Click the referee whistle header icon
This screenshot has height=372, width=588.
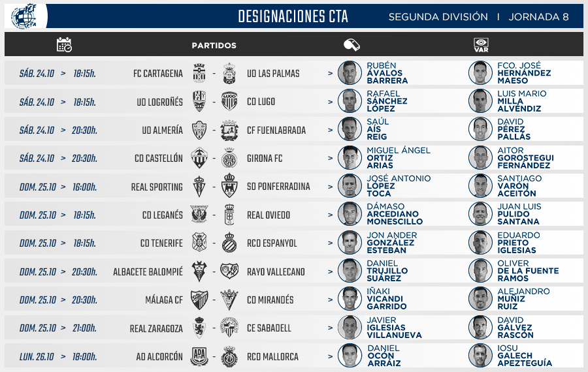pos(351,44)
